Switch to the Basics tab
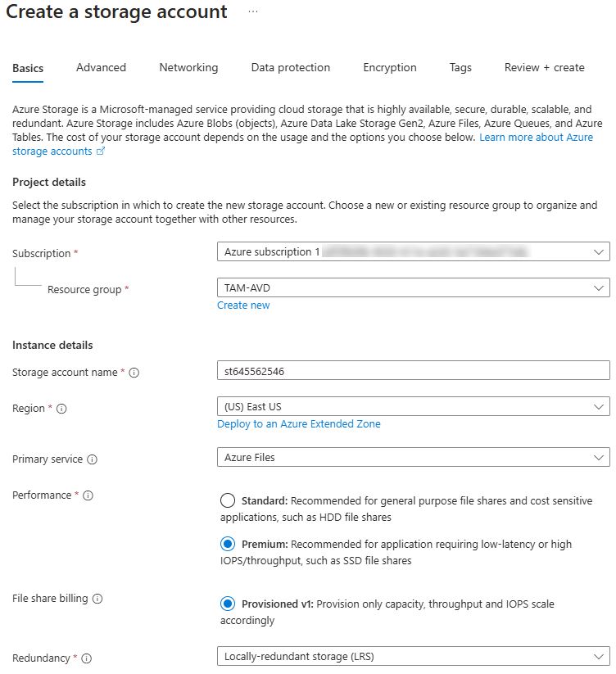Viewport: 616px width, 674px height. coord(28,68)
